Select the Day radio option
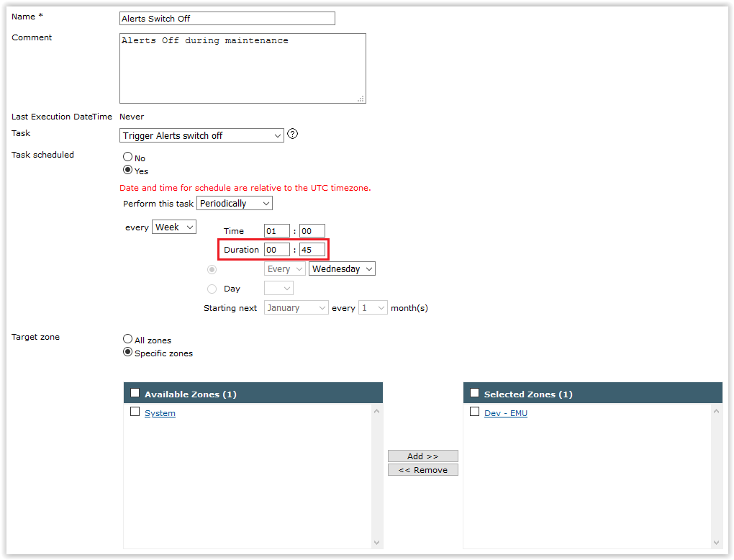734x560 pixels. (212, 289)
